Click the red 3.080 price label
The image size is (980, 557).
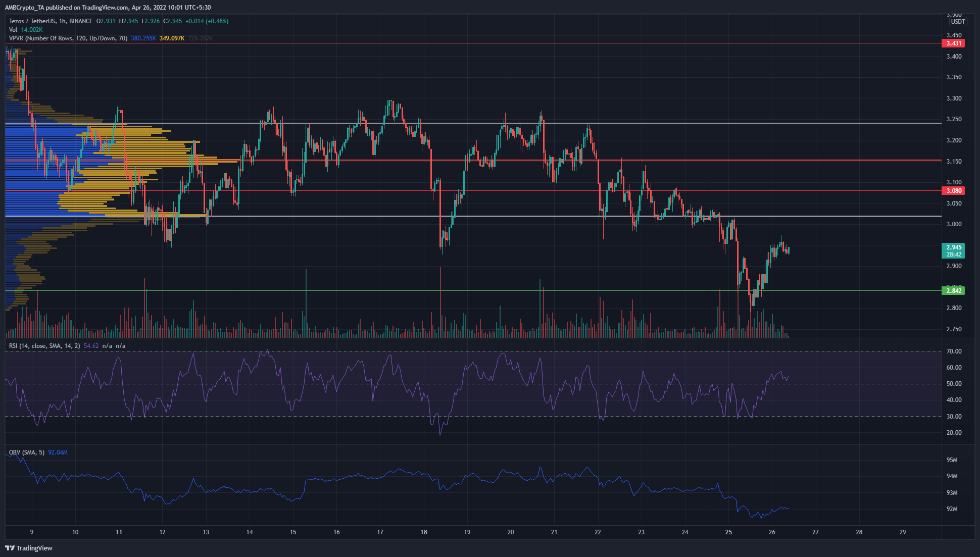[954, 191]
